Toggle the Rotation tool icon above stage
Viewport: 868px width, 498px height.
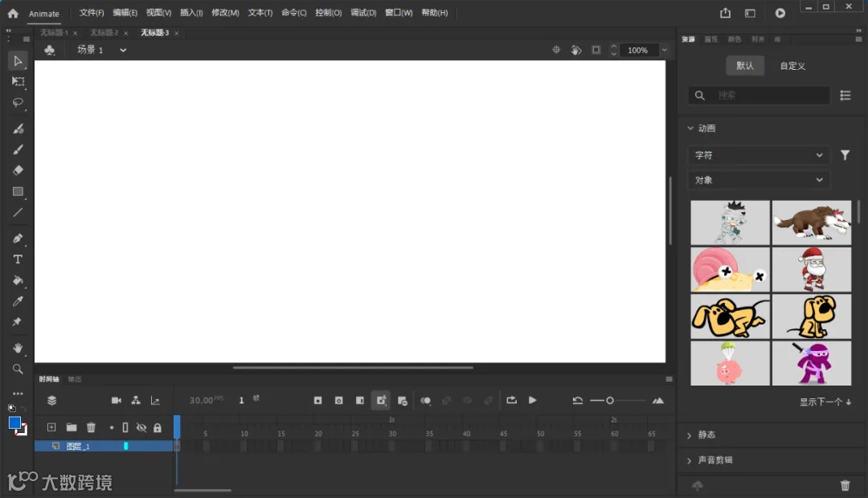click(x=575, y=50)
